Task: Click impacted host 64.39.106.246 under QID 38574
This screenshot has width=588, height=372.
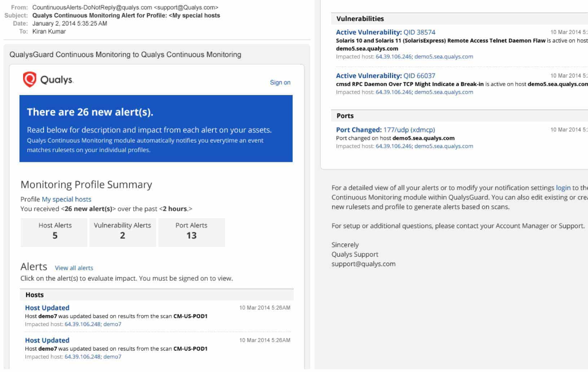Action: (x=393, y=56)
